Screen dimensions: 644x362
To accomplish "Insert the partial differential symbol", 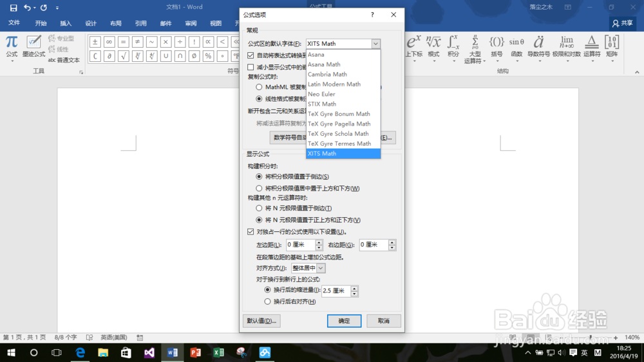I will [109, 56].
